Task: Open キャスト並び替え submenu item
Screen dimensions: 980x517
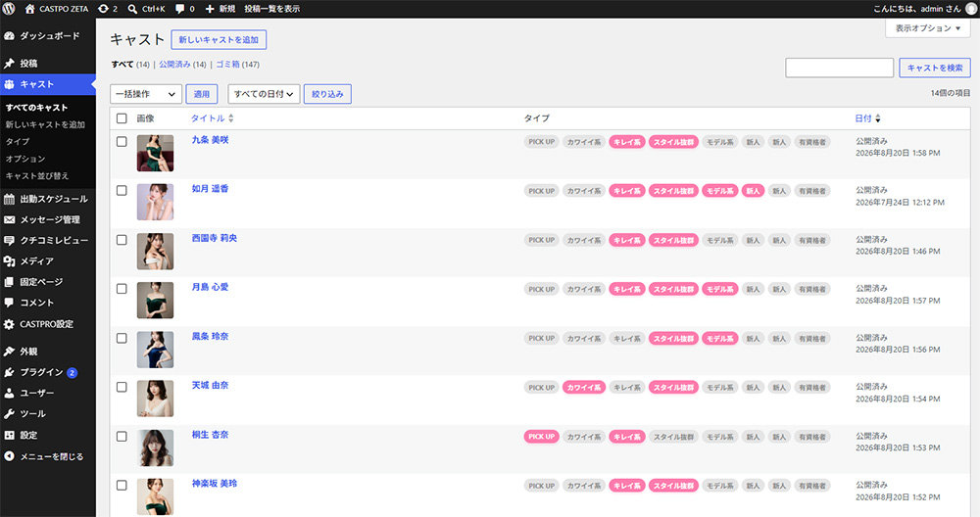Action: click(37, 176)
